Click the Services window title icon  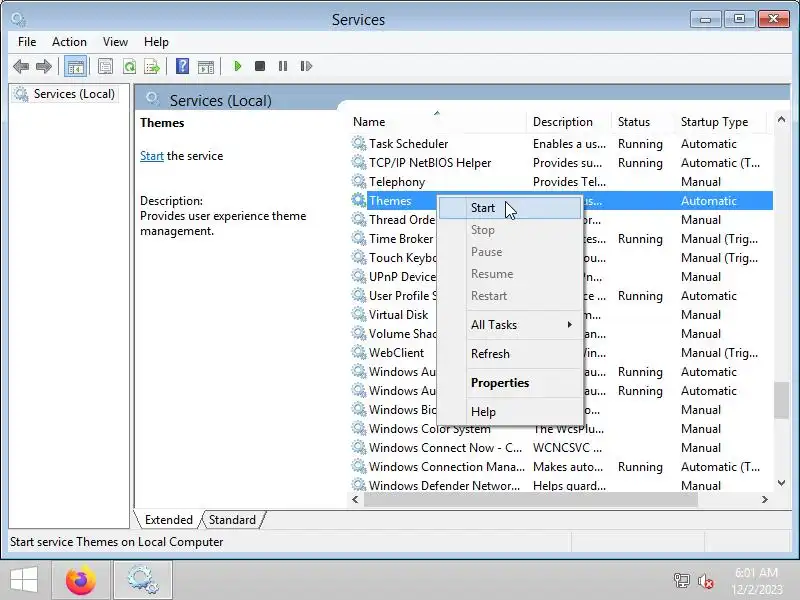[18, 20]
